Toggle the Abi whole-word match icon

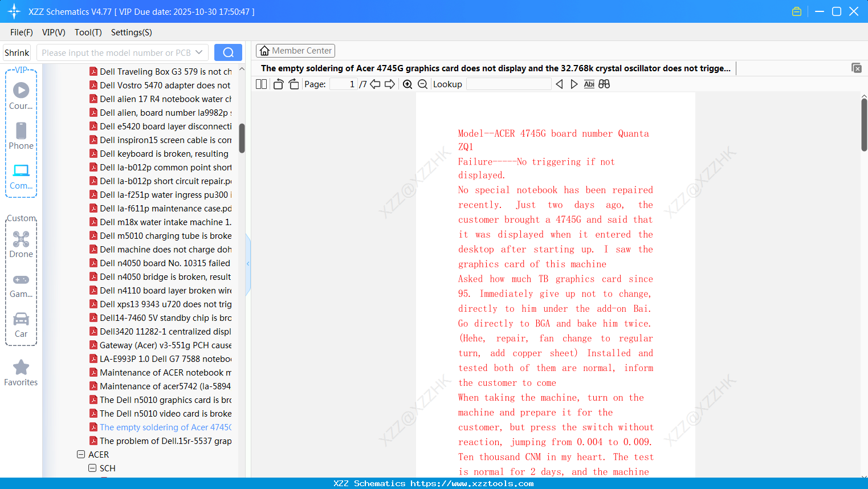(589, 84)
